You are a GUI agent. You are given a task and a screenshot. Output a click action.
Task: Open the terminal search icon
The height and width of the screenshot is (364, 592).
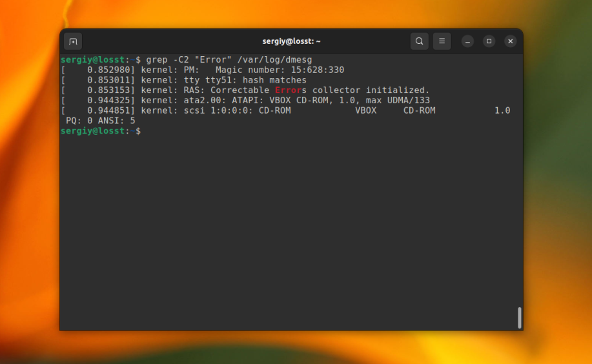[x=419, y=41]
